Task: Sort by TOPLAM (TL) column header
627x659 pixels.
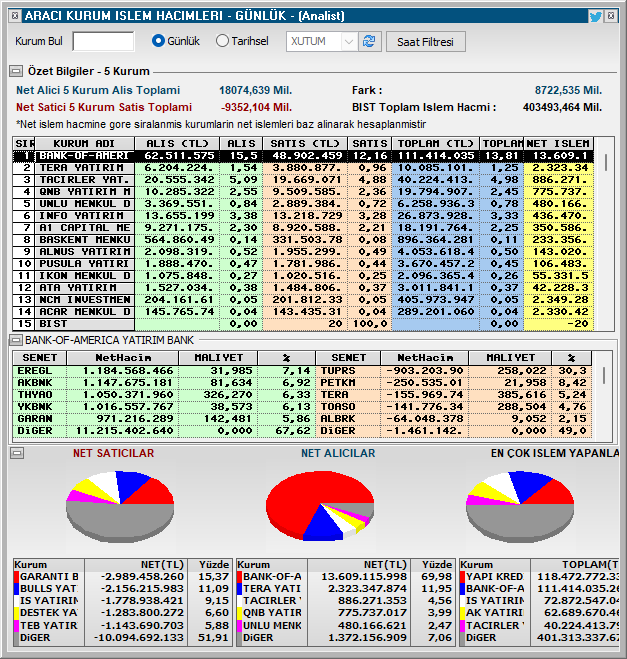Action: pyautogui.click(x=435, y=143)
